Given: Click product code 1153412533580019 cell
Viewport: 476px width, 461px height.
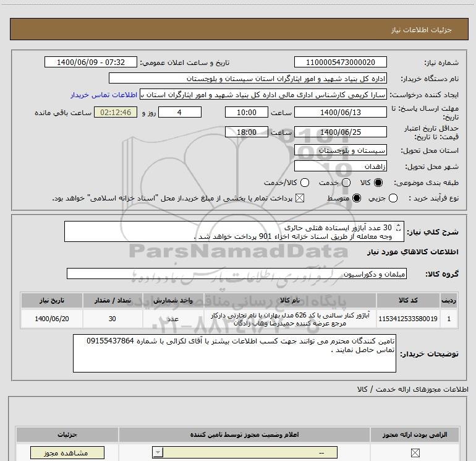Looking at the screenshot, I should coord(408,319).
